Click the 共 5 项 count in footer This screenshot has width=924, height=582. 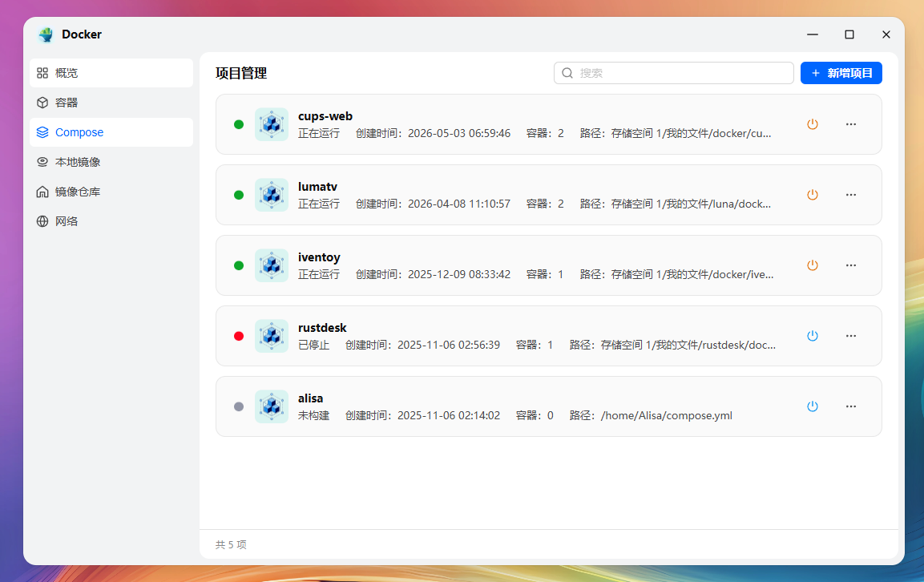(231, 544)
